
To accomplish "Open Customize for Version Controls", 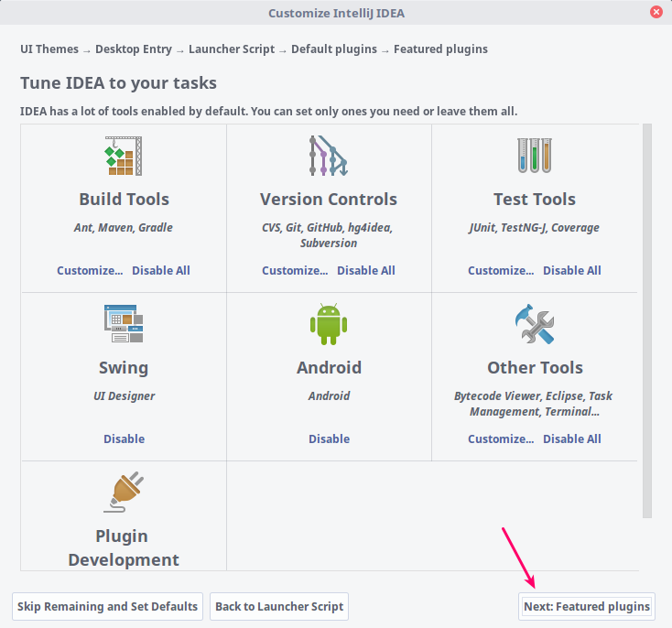I will pyautogui.click(x=295, y=270).
